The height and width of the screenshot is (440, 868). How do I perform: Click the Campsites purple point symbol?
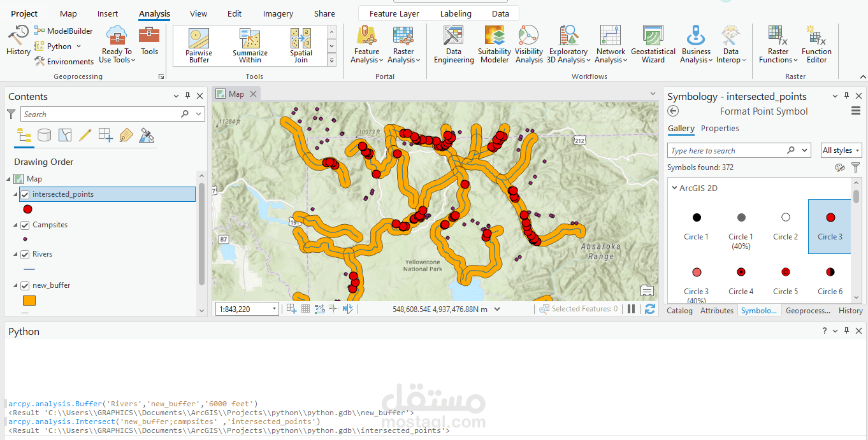25,239
